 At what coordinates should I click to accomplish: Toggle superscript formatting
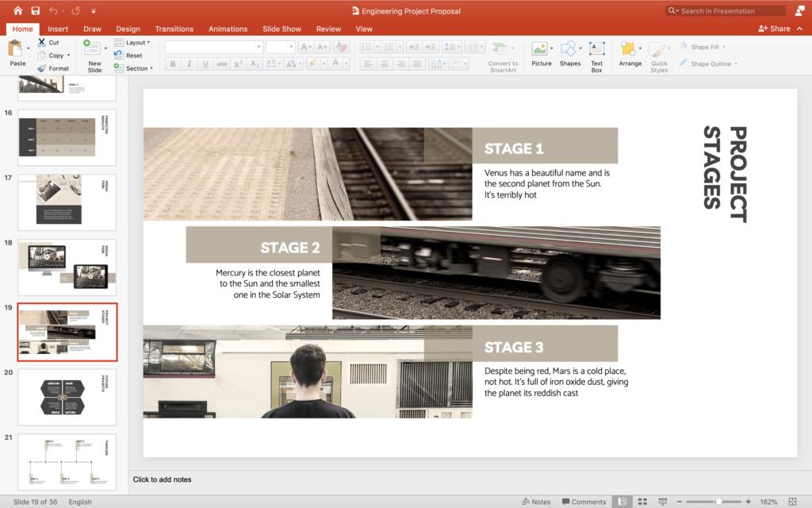tap(238, 63)
